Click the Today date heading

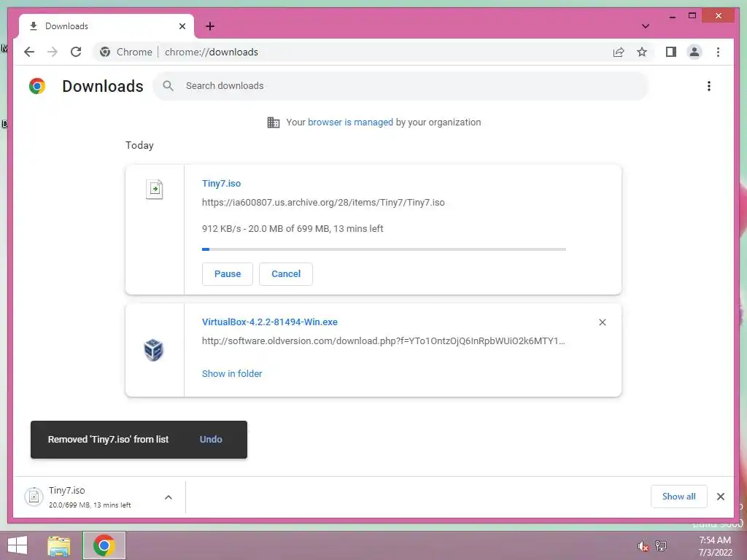(139, 145)
